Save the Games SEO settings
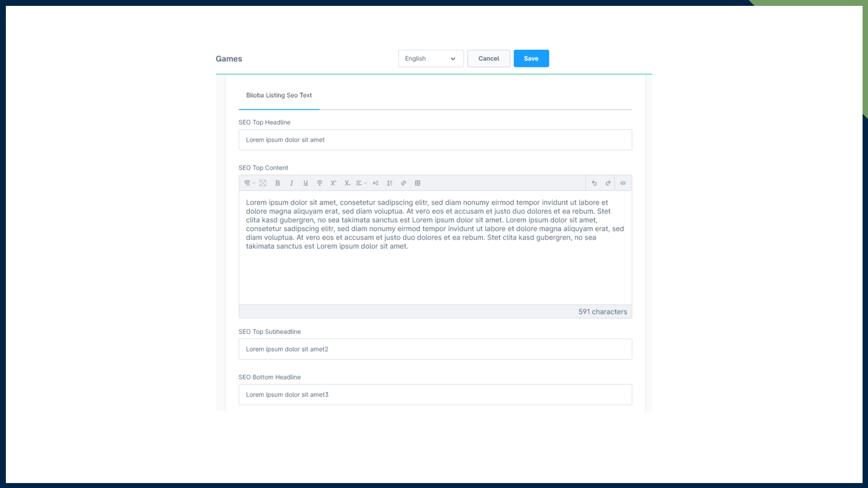 coord(531,58)
